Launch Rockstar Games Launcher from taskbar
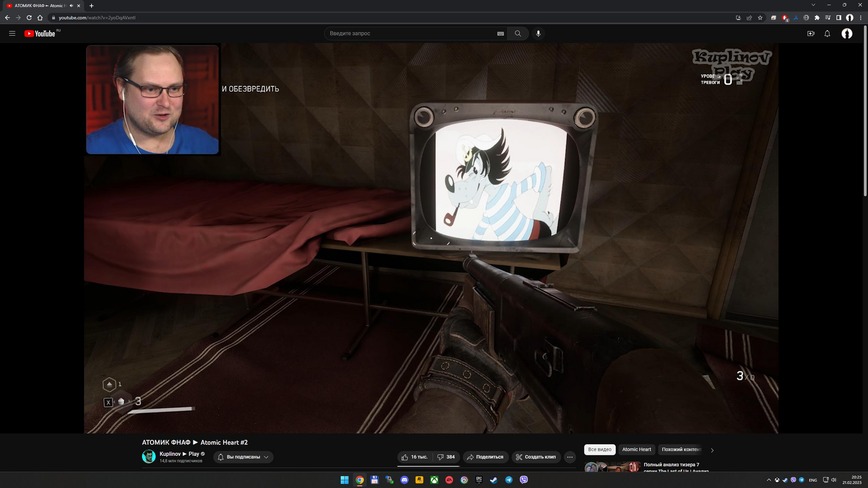The width and height of the screenshot is (868, 488). [419, 480]
